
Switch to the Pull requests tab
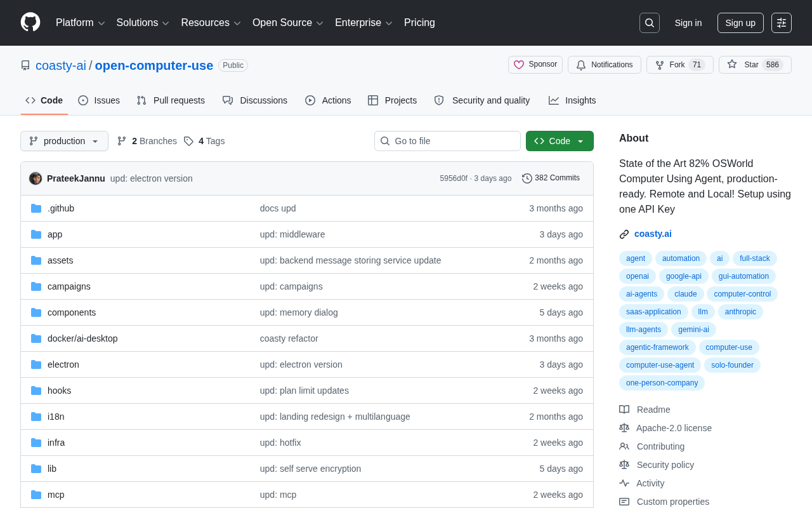(x=171, y=100)
